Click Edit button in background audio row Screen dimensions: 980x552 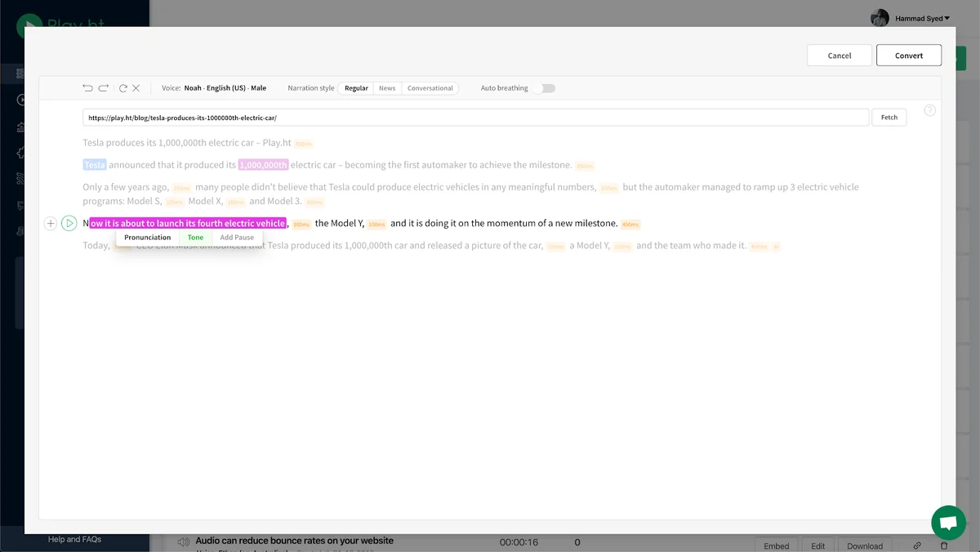coord(818,545)
